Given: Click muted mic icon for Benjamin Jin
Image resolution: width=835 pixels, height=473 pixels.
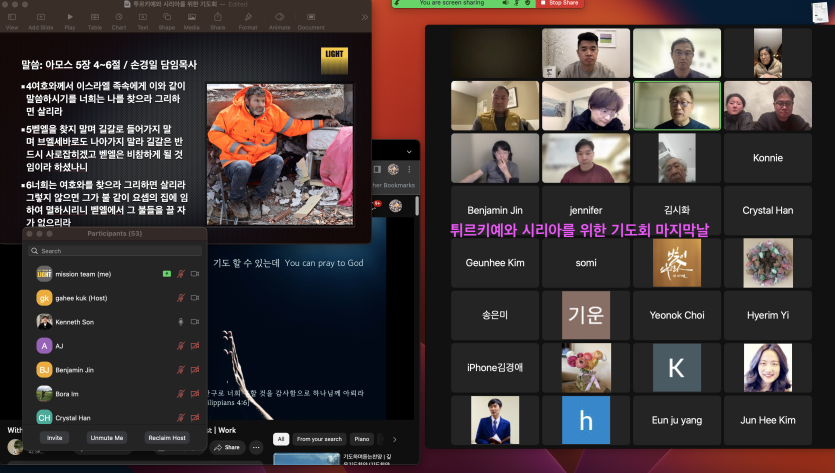Looking at the screenshot, I should click(181, 370).
